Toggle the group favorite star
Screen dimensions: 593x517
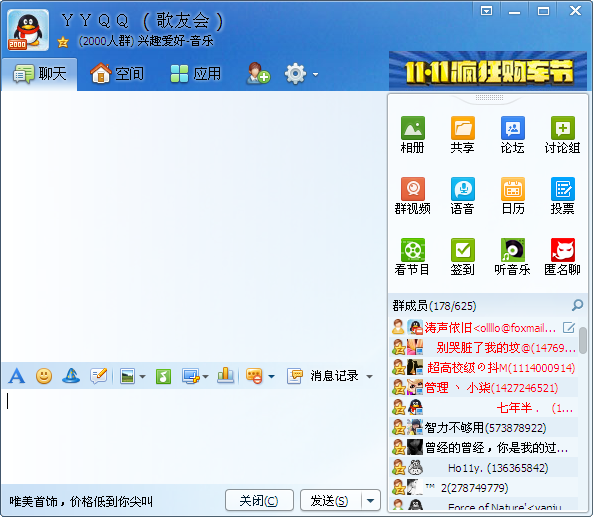(x=63, y=42)
